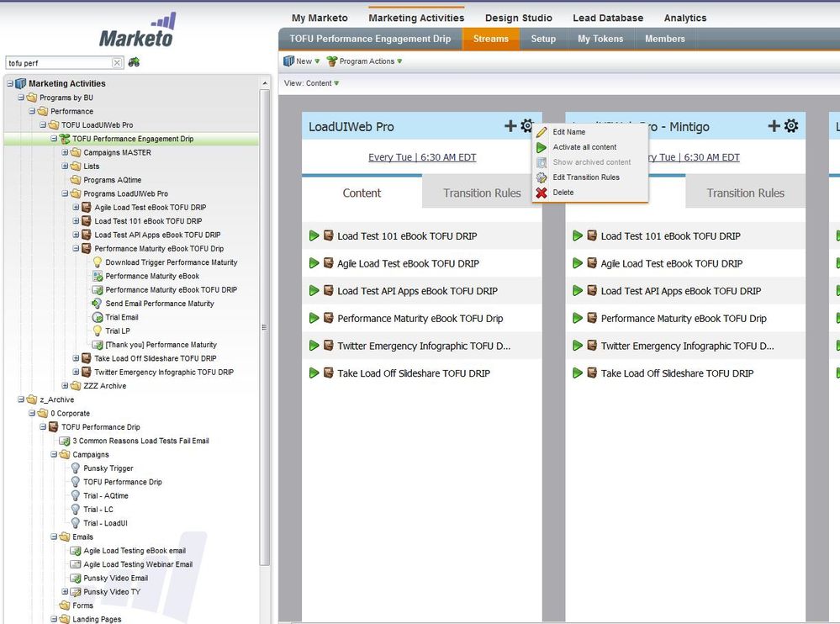Collapse Performance Maturity eBook TOFU Drip node
Screen dimensions: 840x624
(x=76, y=249)
